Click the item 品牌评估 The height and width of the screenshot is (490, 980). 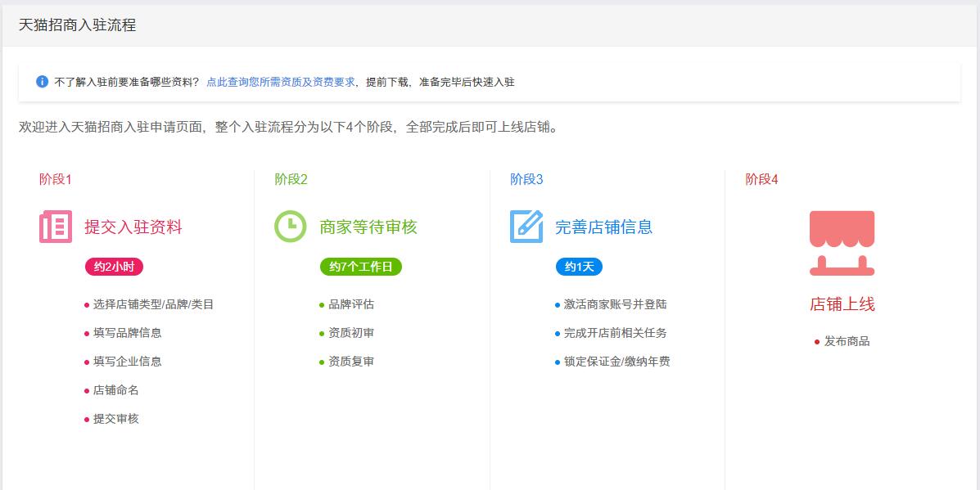pyautogui.click(x=350, y=304)
